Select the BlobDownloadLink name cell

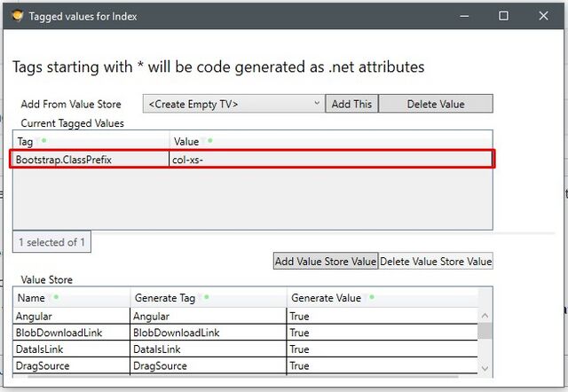tap(71, 333)
